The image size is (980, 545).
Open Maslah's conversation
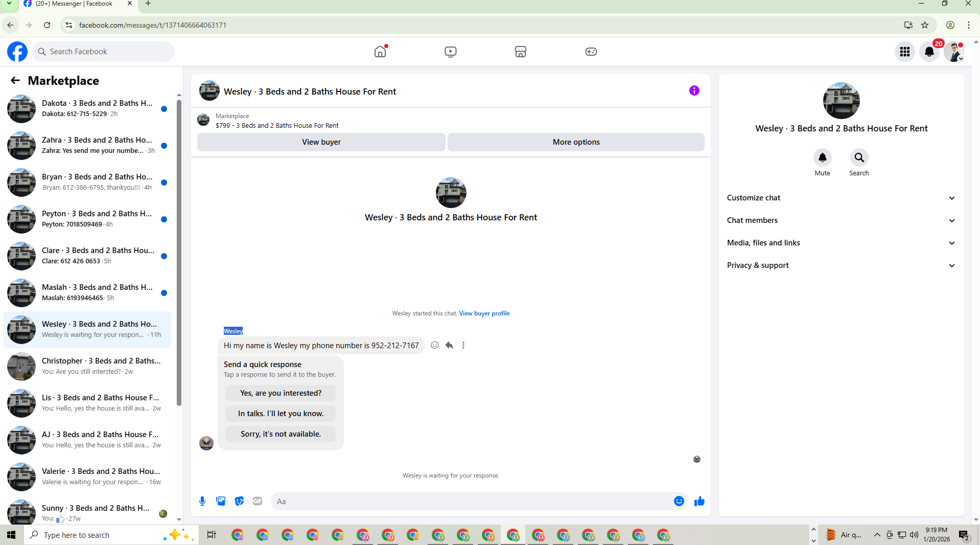pyautogui.click(x=88, y=292)
